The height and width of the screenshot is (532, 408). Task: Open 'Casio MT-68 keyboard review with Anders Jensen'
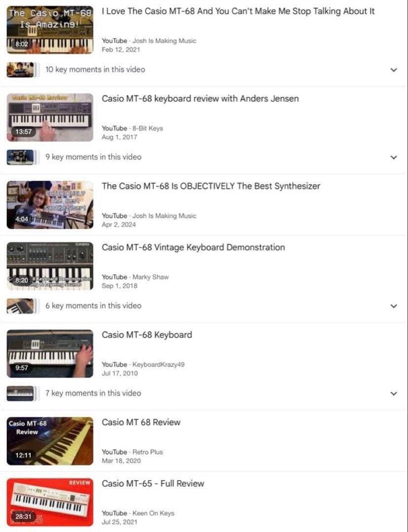200,99
